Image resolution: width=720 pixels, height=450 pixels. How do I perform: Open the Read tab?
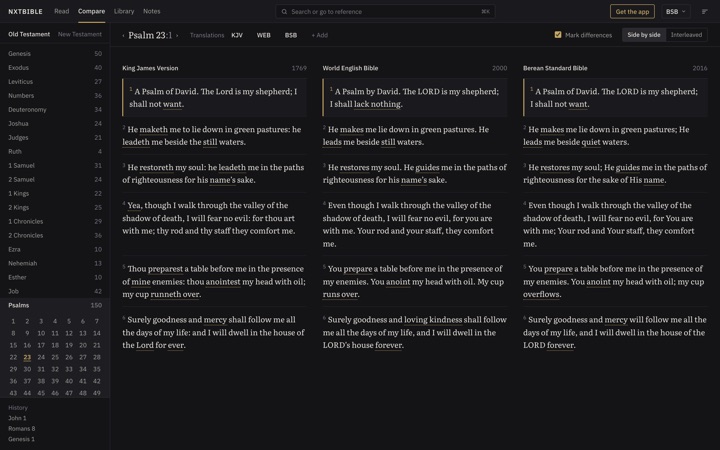click(62, 11)
